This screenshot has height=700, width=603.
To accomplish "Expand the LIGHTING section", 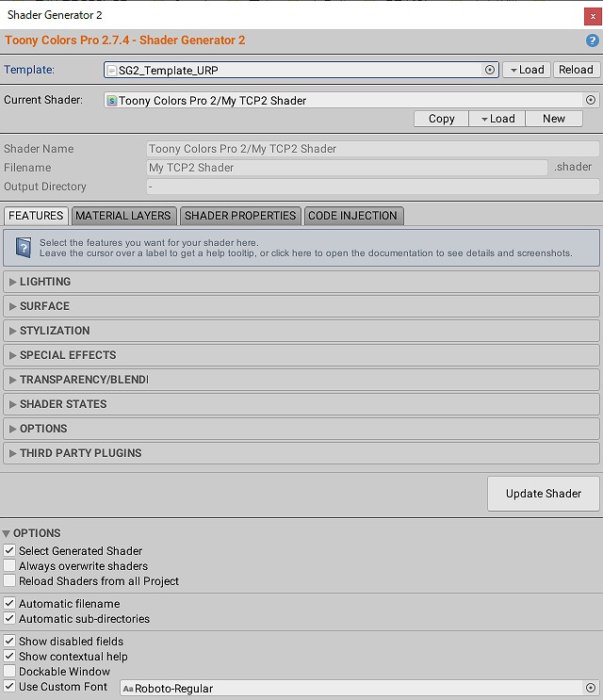I will click(301, 282).
